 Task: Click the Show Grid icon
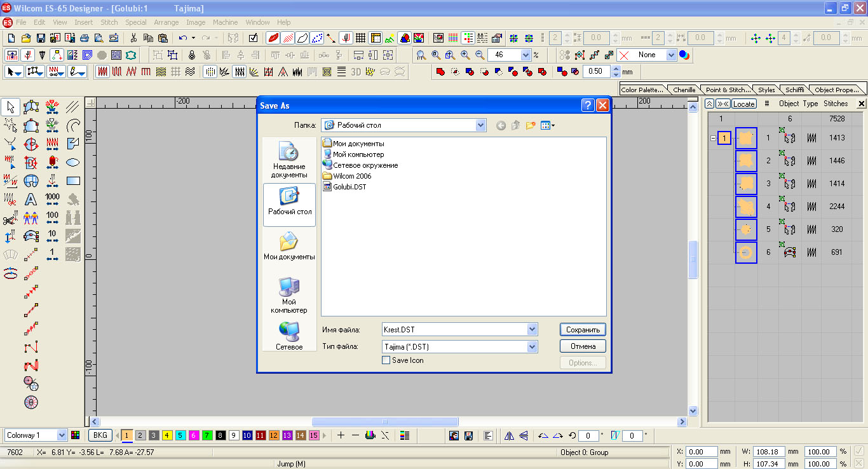coord(360,38)
